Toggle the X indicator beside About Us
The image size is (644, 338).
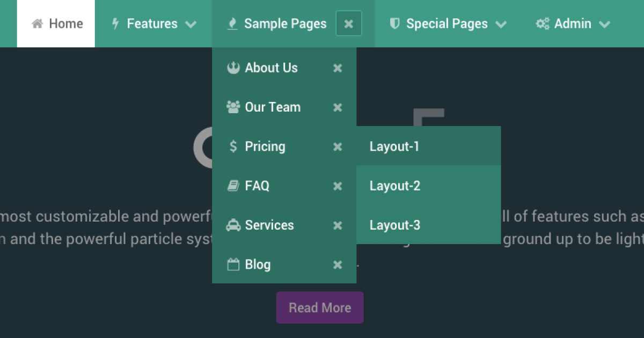338,68
